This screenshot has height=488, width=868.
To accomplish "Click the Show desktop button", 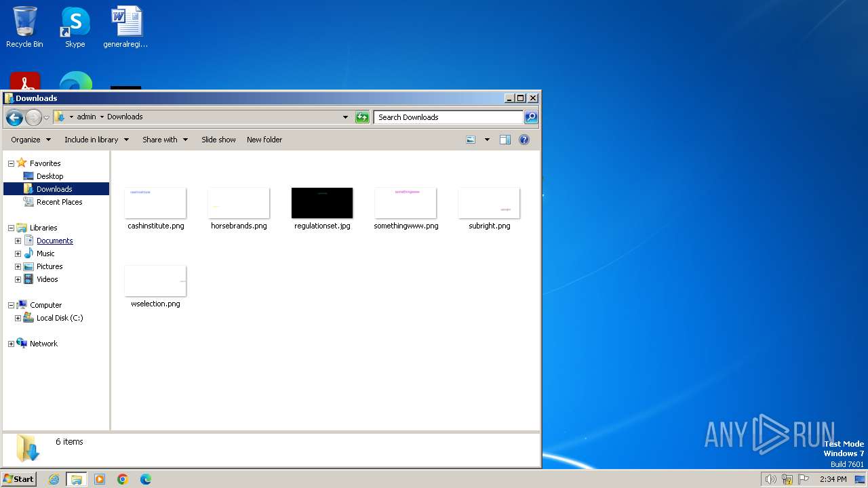I will [861, 479].
